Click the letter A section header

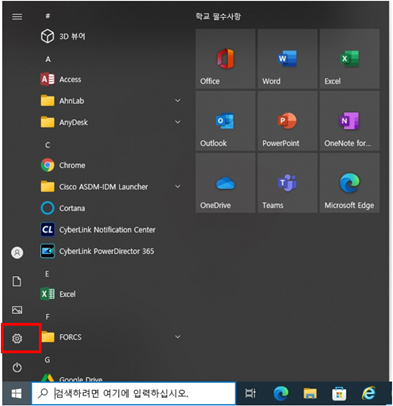48,59
